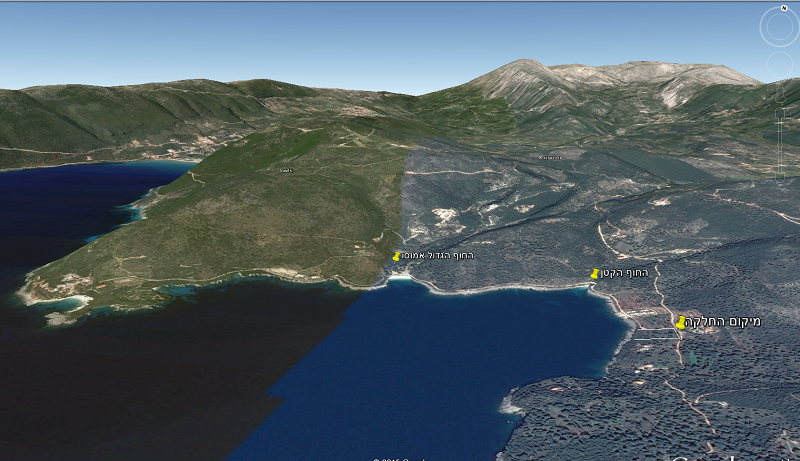
Task: Select the yellow pin for החוף הגדול אמוס
Action: pyautogui.click(x=396, y=257)
